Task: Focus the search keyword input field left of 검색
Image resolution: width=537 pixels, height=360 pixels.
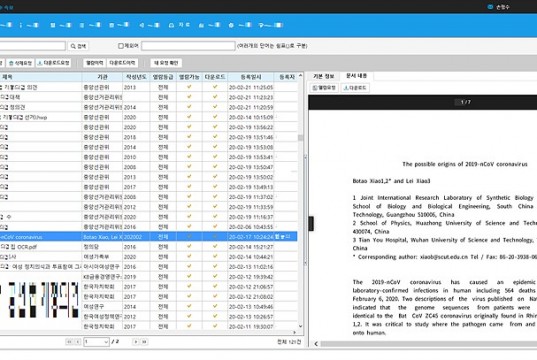Action: (32, 46)
